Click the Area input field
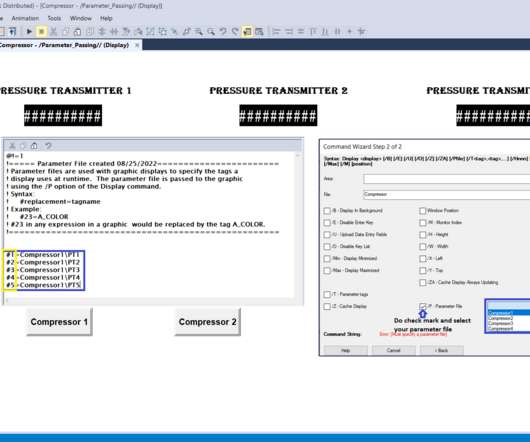530x442 pixels. coord(447,179)
